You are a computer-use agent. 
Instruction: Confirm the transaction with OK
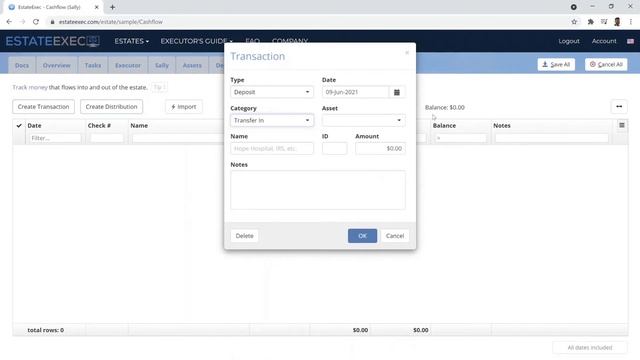(x=362, y=236)
